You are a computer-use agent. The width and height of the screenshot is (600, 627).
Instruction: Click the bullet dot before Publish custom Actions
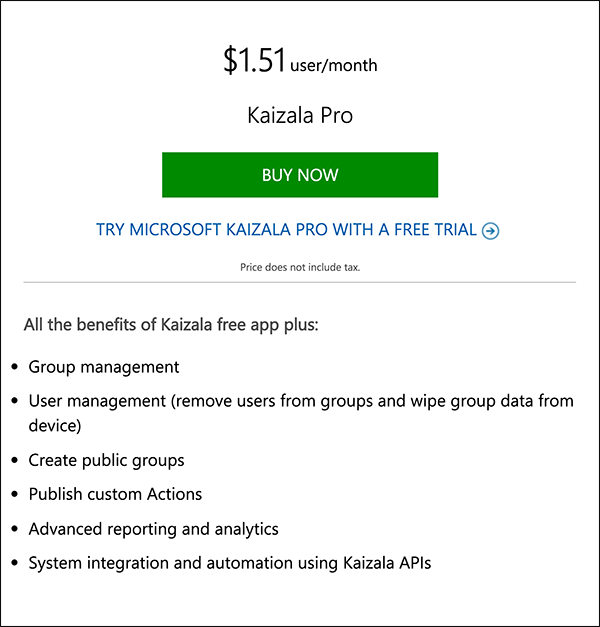[x=15, y=494]
